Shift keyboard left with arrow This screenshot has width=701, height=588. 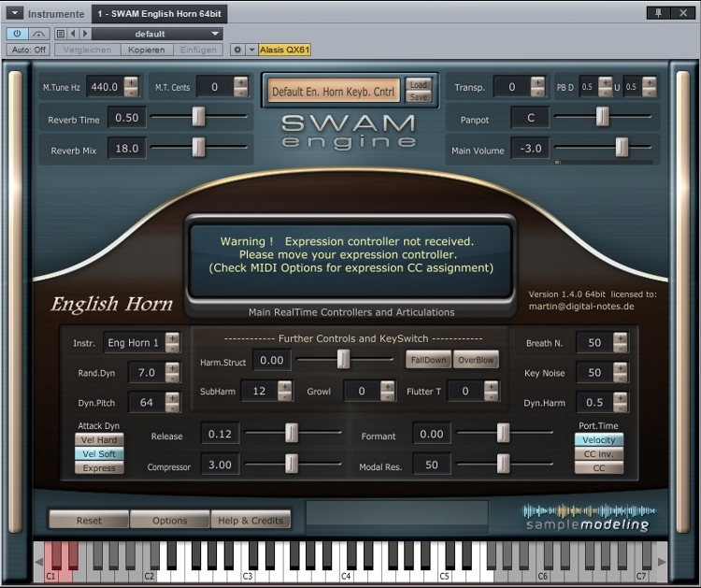(x=39, y=562)
